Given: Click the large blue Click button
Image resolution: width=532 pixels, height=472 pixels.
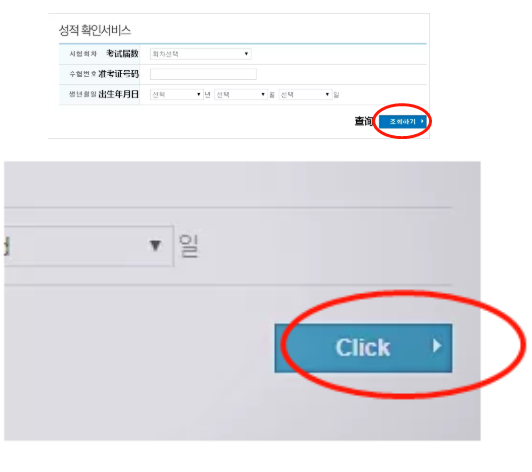Looking at the screenshot, I should point(363,348).
